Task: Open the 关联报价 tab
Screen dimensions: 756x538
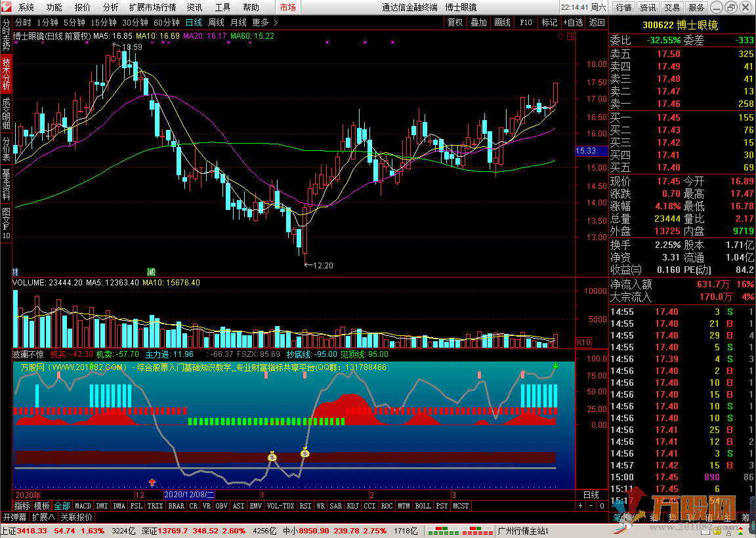Action: 77,517
